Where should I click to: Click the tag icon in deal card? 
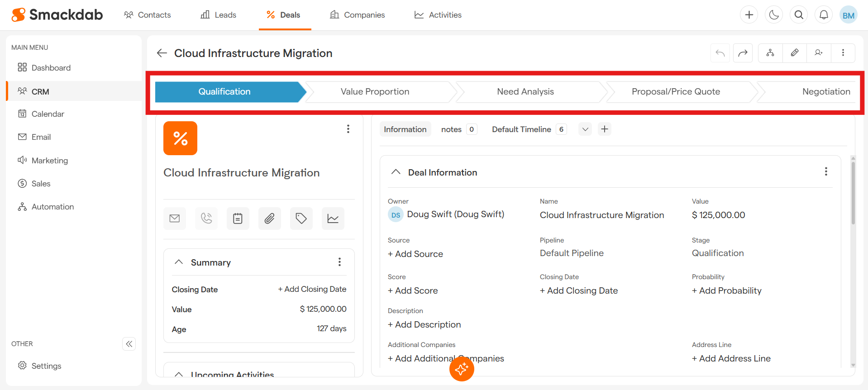click(301, 219)
